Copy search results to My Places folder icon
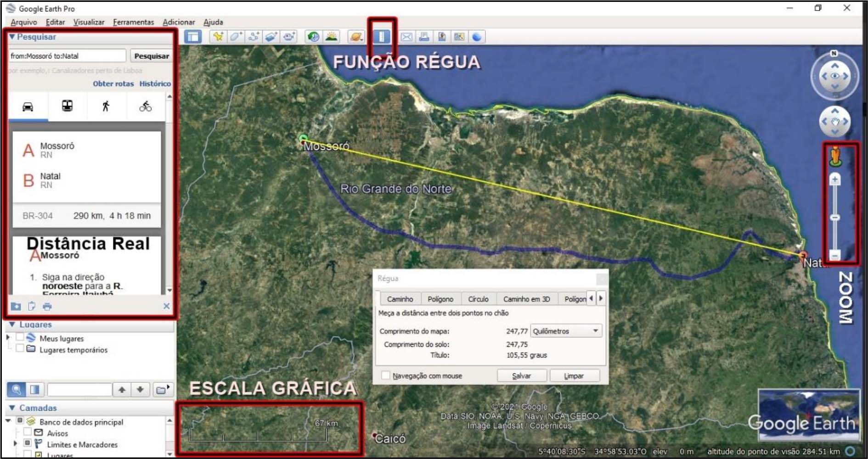The image size is (868, 459). (16, 306)
